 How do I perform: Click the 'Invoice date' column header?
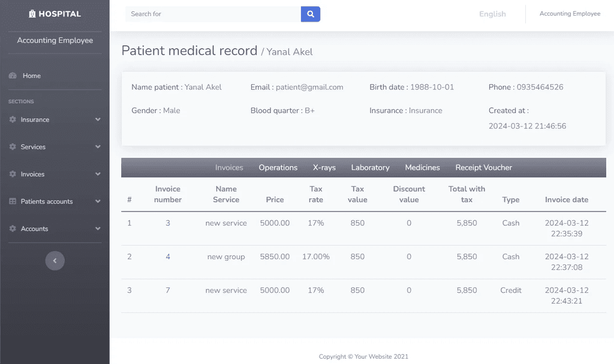click(x=567, y=200)
